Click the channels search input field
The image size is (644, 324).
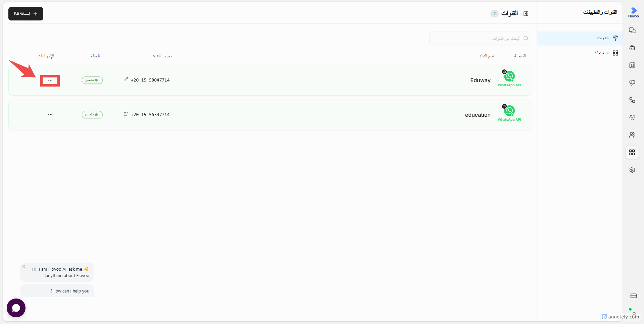coord(480,38)
